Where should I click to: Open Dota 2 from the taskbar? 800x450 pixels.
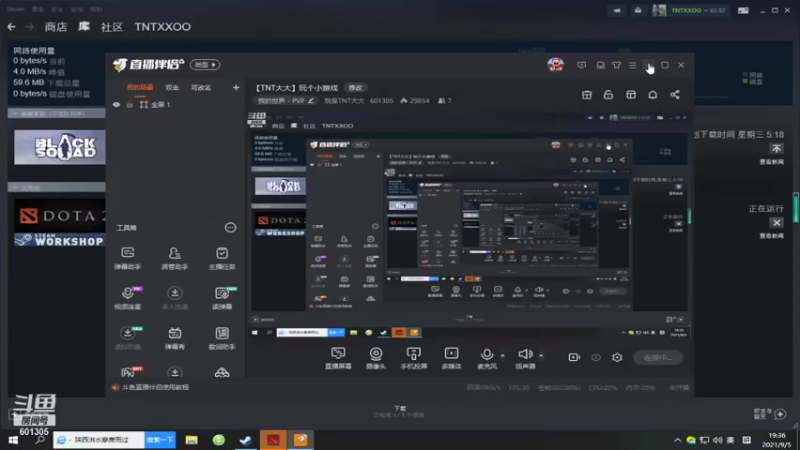pos(273,440)
